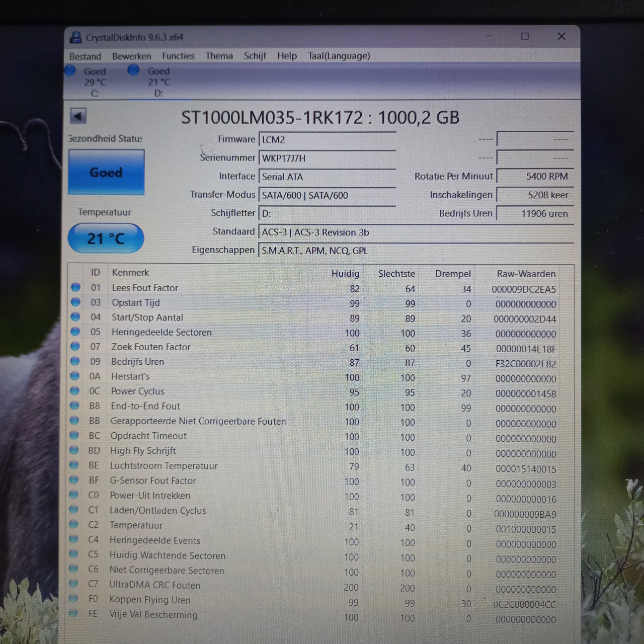Click the 21 °C temperature button

(x=106, y=238)
